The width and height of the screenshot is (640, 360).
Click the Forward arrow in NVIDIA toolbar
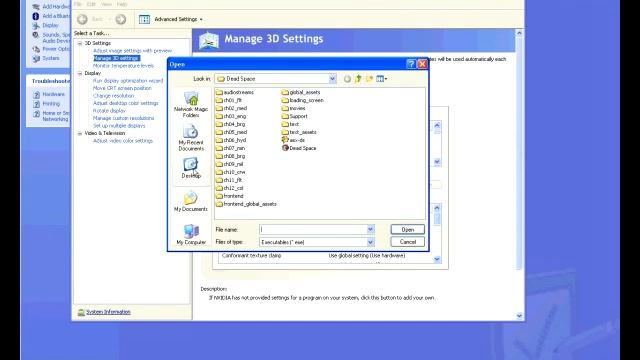click(x=121, y=19)
